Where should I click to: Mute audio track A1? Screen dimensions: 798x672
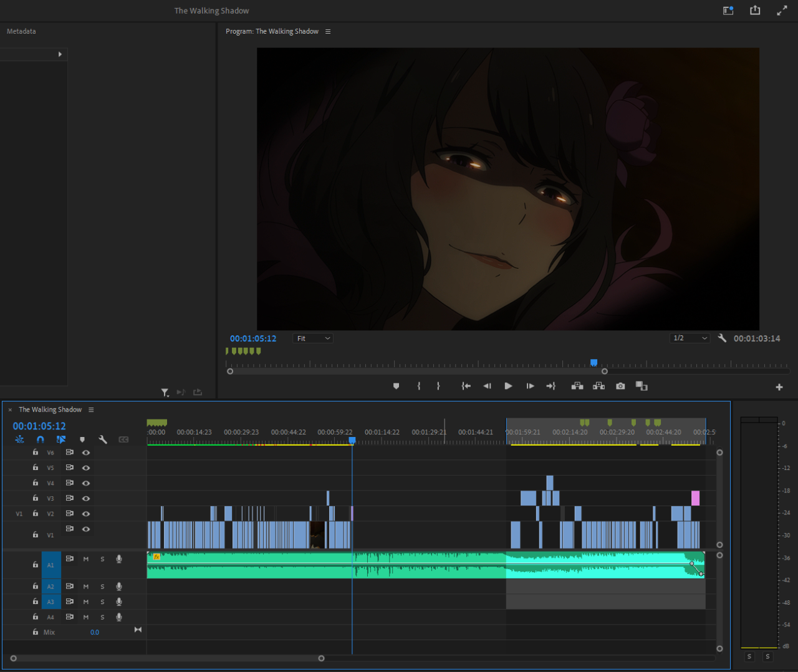click(86, 559)
